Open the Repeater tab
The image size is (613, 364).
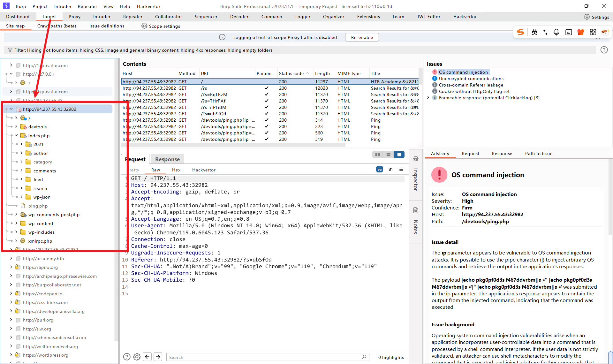[132, 17]
